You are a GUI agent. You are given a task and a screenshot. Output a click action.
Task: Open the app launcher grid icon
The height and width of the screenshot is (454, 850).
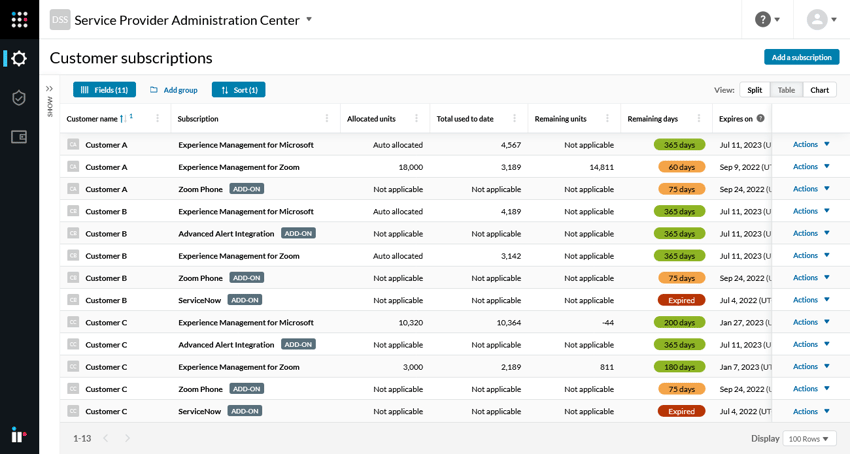[19, 19]
